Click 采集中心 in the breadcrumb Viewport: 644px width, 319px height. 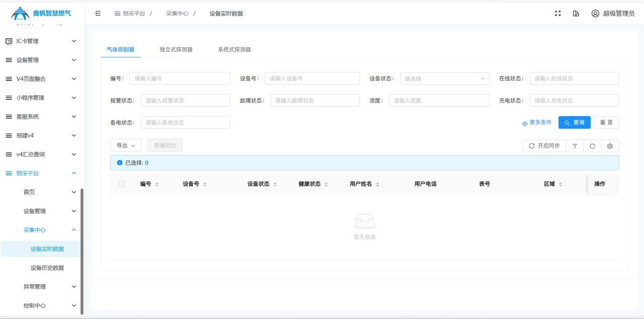[177, 14]
